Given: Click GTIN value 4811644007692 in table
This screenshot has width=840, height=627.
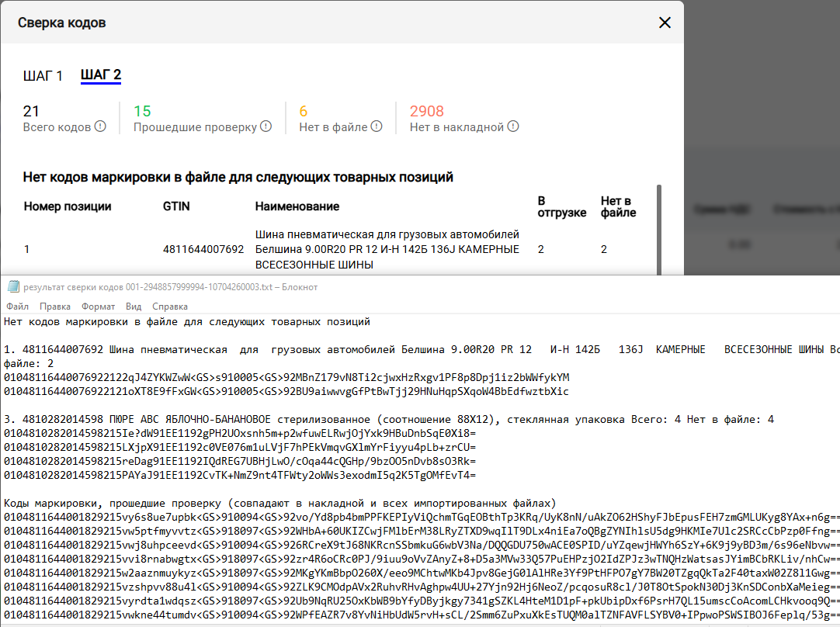Looking at the screenshot, I should pyautogui.click(x=203, y=250).
